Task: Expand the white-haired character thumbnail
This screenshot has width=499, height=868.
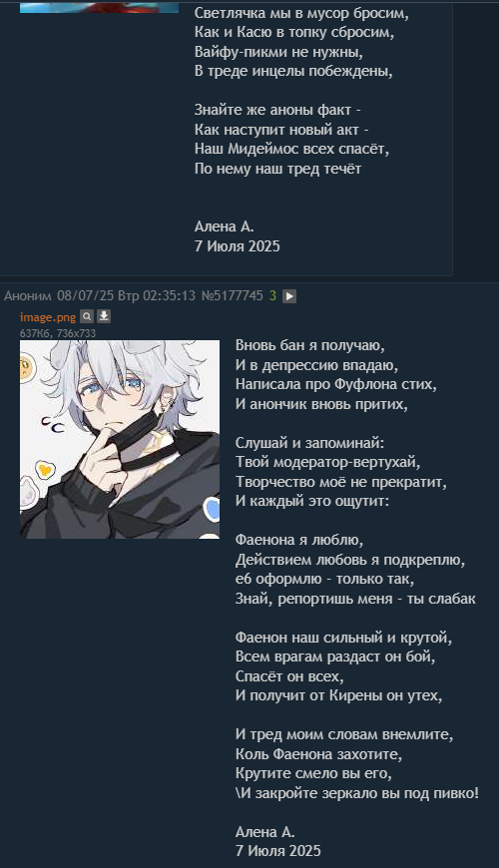Action: click(x=120, y=439)
